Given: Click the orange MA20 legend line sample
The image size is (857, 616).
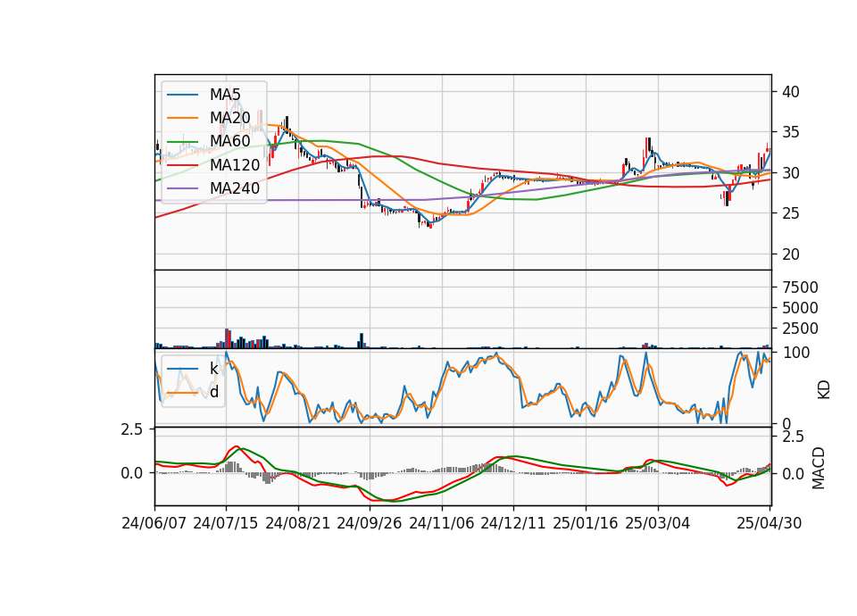Looking at the screenshot, I should (x=182, y=118).
